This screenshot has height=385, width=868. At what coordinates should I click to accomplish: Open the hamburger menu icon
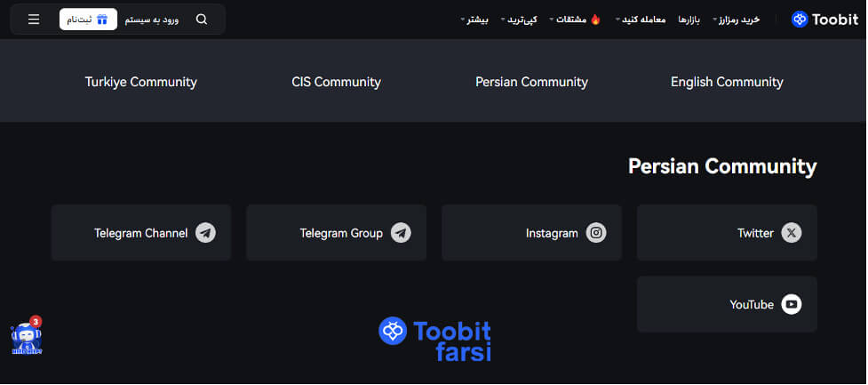click(34, 20)
